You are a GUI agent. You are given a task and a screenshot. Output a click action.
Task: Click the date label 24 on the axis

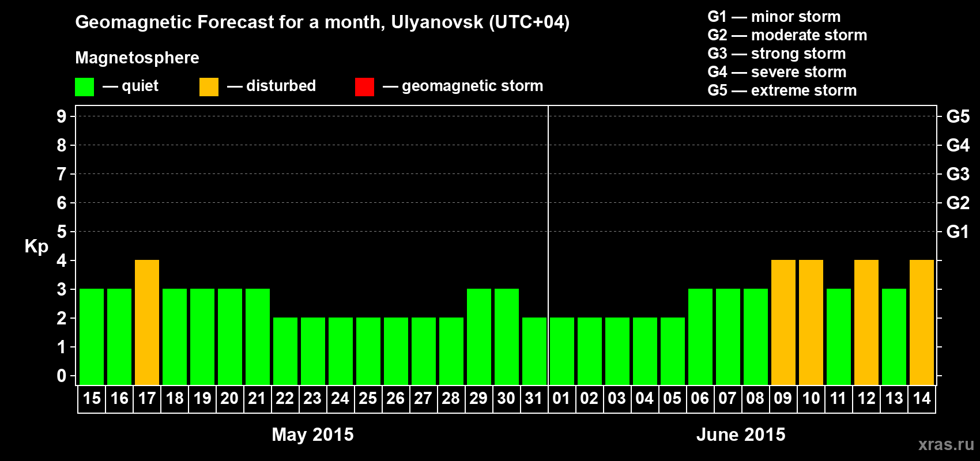click(x=341, y=399)
